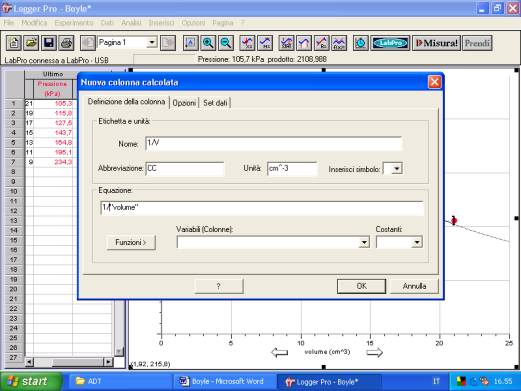Switch to Boyle - Microsoft Word taskbar item
The width and height of the screenshot is (521, 391).
(x=224, y=381)
